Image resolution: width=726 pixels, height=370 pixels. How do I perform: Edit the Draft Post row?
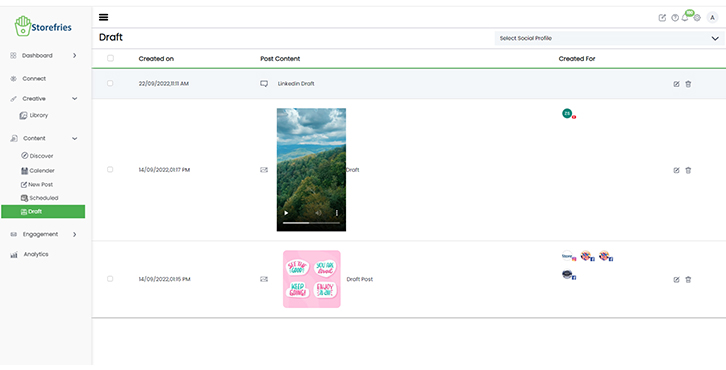[x=676, y=279]
